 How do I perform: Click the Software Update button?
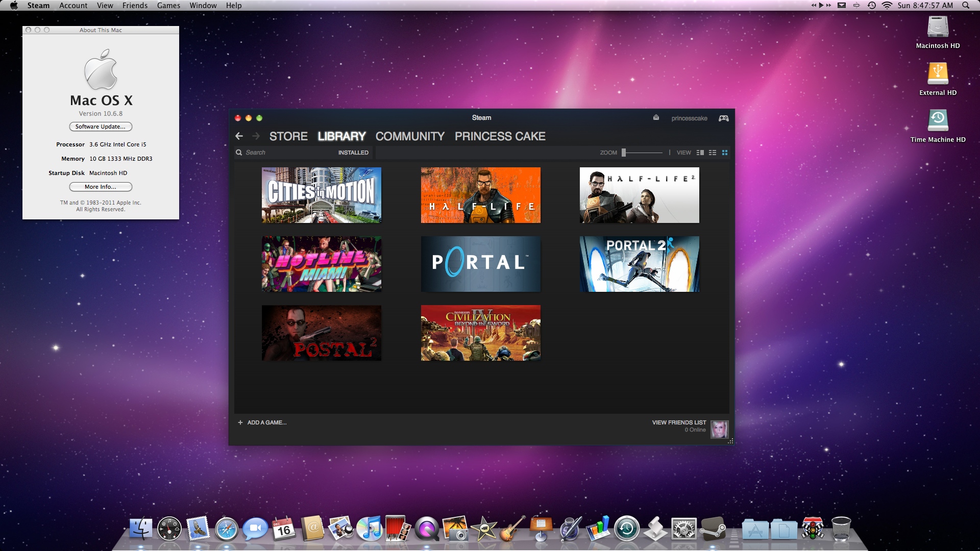click(101, 127)
